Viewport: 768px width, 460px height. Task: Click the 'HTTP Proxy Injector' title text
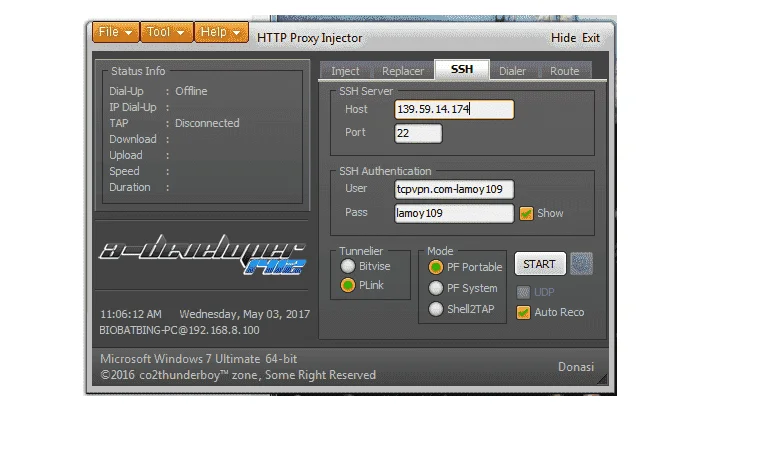click(x=310, y=38)
